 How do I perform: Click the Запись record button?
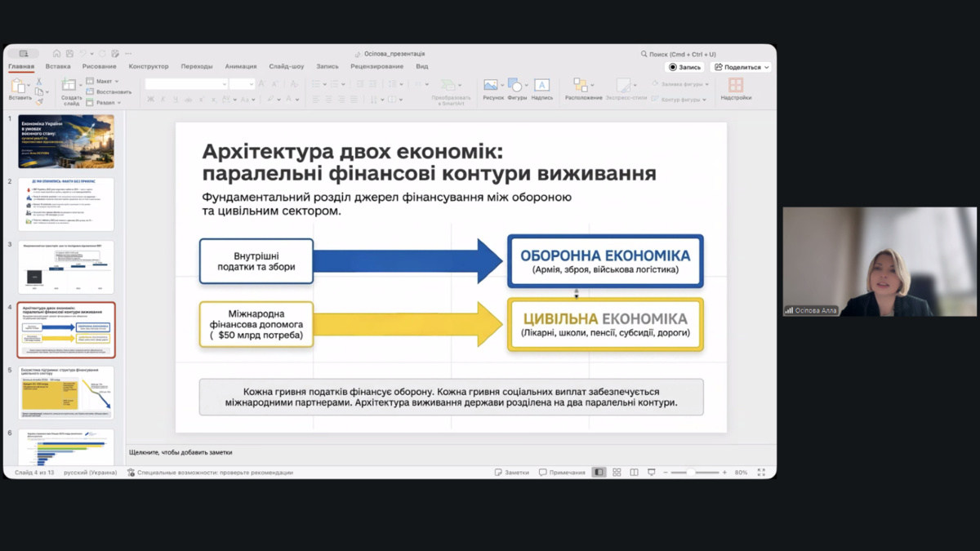684,67
